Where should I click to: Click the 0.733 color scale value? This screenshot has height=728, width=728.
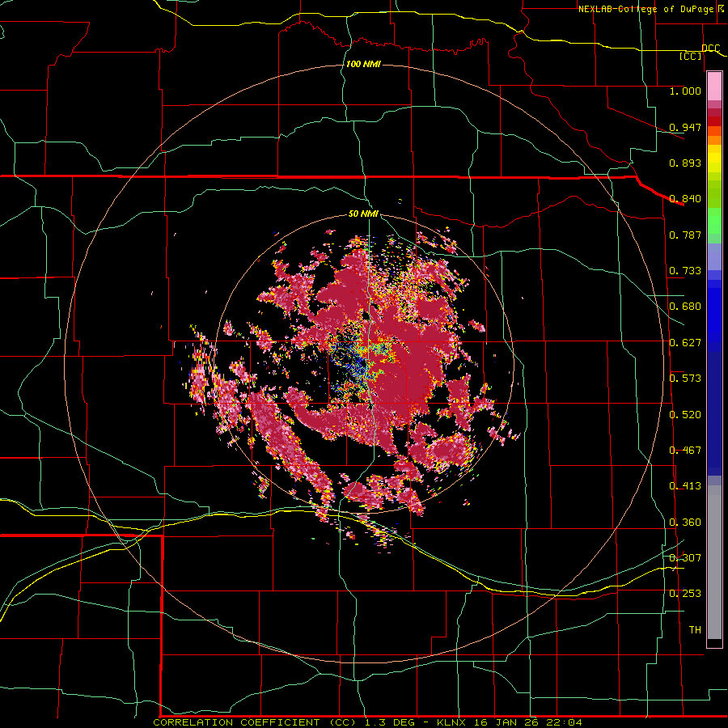coord(685,271)
